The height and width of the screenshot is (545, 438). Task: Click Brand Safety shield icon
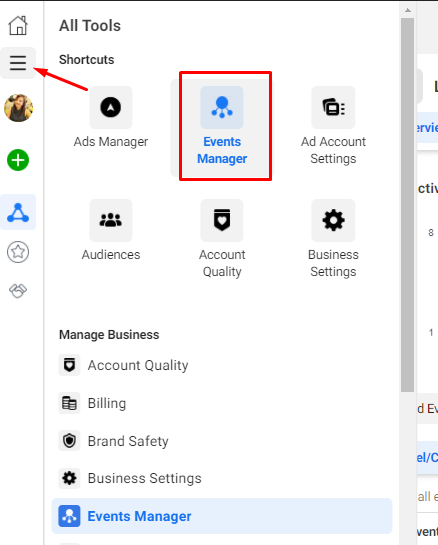pos(70,441)
